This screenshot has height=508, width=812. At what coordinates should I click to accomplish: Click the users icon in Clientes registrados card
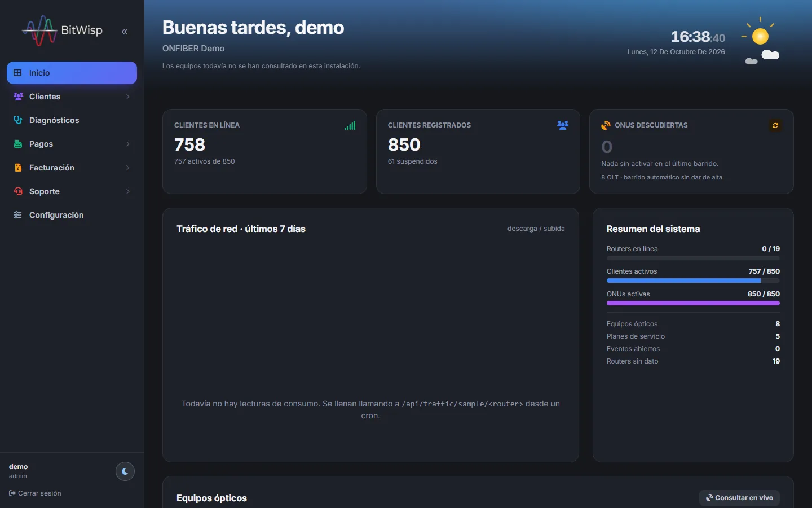[x=563, y=125]
